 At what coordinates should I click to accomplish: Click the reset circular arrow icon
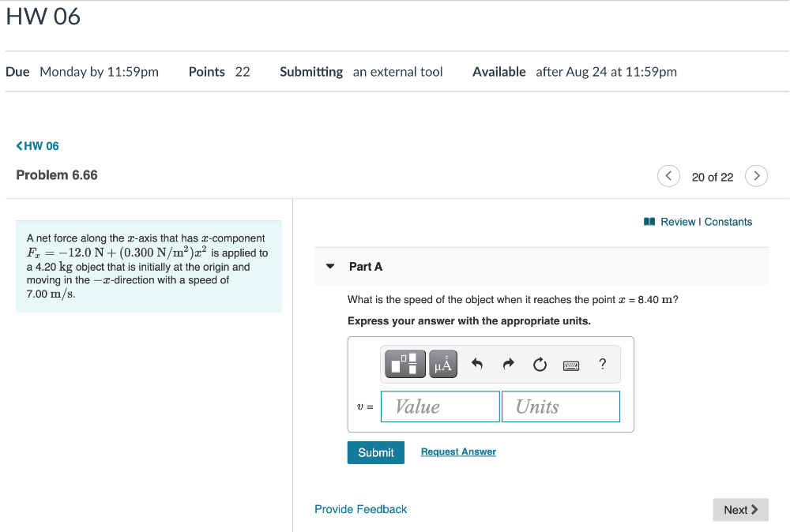click(540, 364)
